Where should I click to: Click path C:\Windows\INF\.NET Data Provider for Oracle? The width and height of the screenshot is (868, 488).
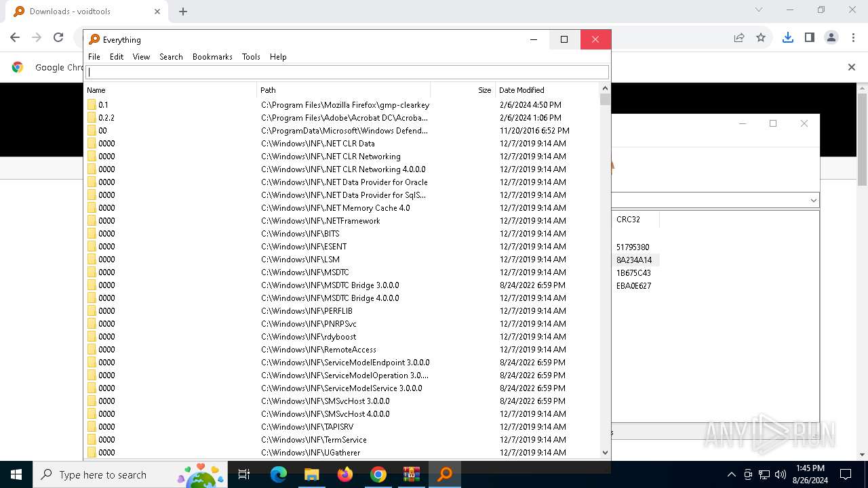coord(344,182)
